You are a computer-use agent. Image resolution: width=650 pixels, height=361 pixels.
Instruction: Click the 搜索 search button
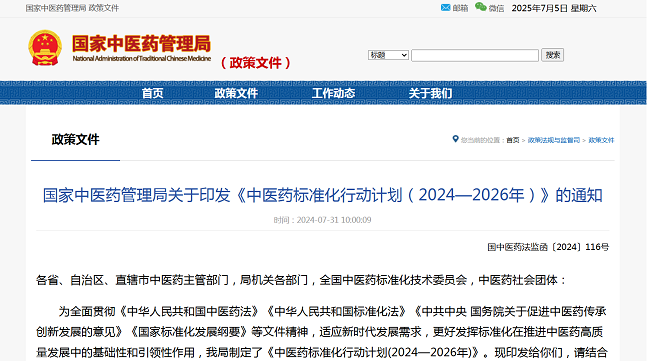pos(552,55)
